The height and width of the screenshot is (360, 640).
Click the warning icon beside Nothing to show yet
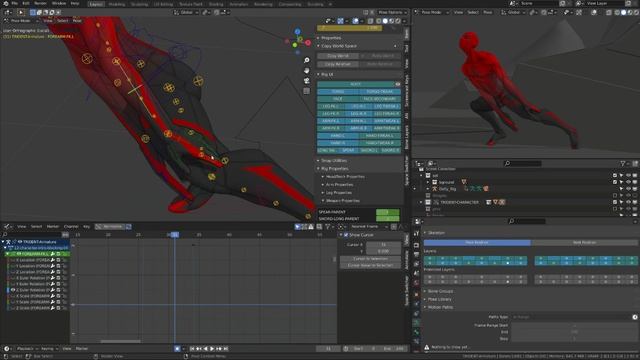pos(427,347)
